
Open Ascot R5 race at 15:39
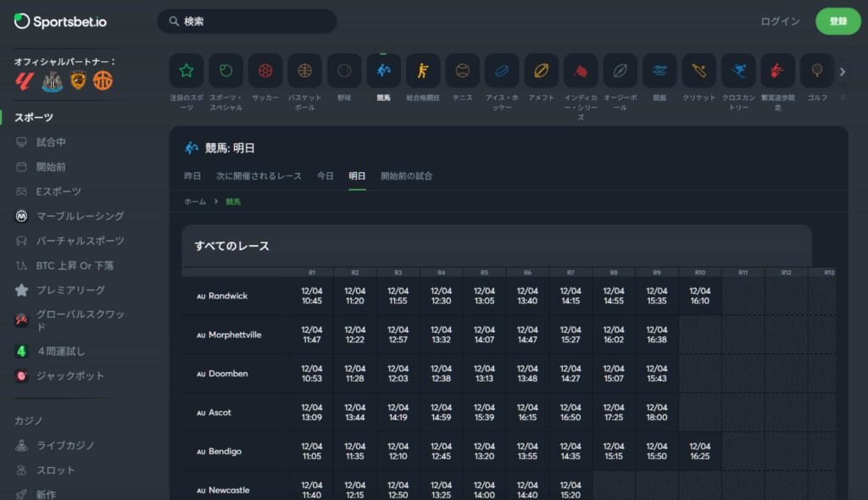(x=484, y=413)
